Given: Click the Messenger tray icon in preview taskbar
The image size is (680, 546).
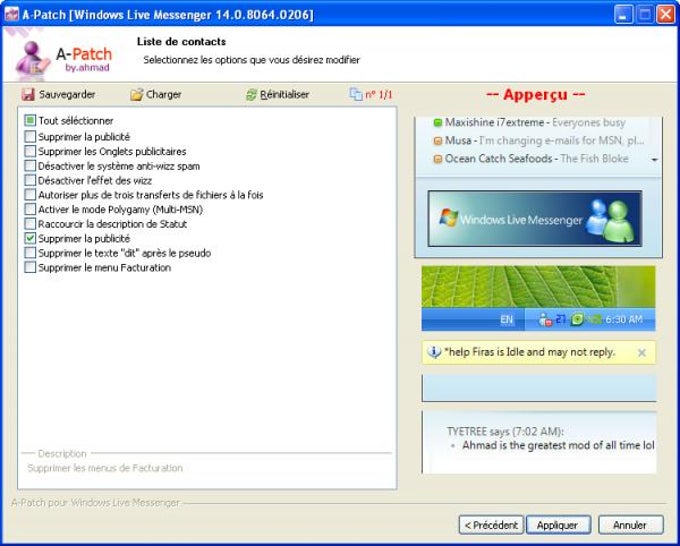Looking at the screenshot, I should point(544,320).
